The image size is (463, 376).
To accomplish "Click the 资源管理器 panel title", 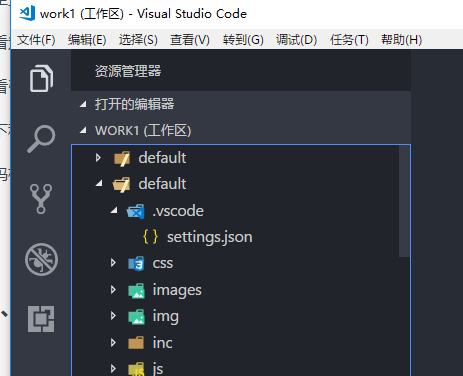I will [x=128, y=71].
